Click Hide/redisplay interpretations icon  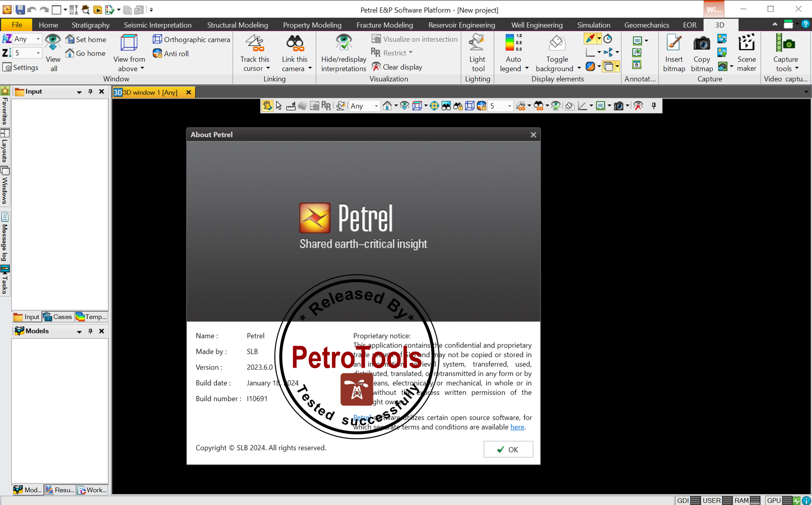click(344, 44)
